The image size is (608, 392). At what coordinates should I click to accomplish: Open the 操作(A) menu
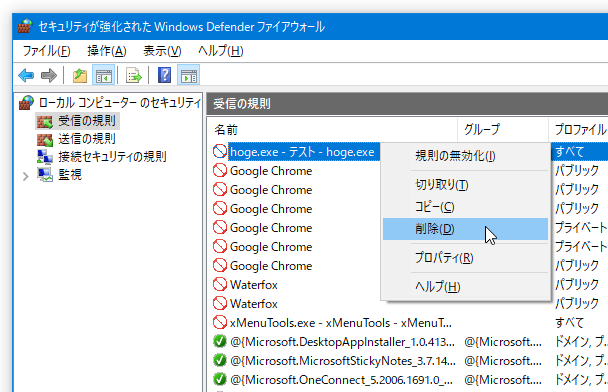pos(107,51)
